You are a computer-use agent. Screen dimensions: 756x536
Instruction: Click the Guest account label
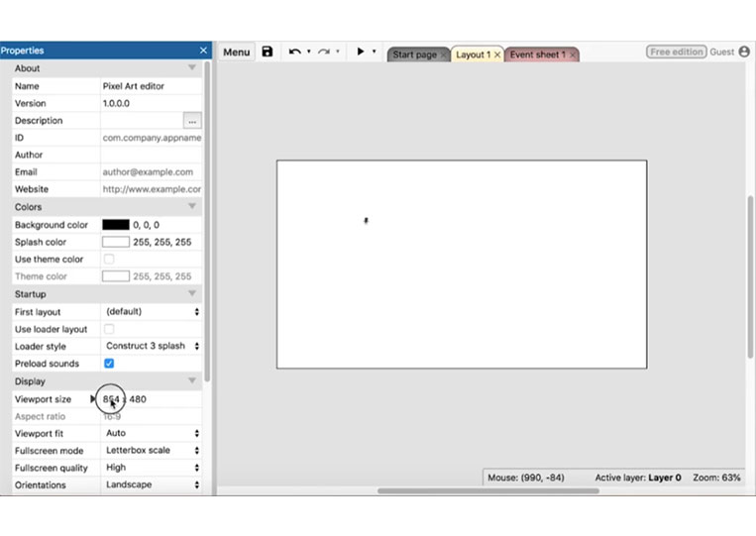point(721,52)
